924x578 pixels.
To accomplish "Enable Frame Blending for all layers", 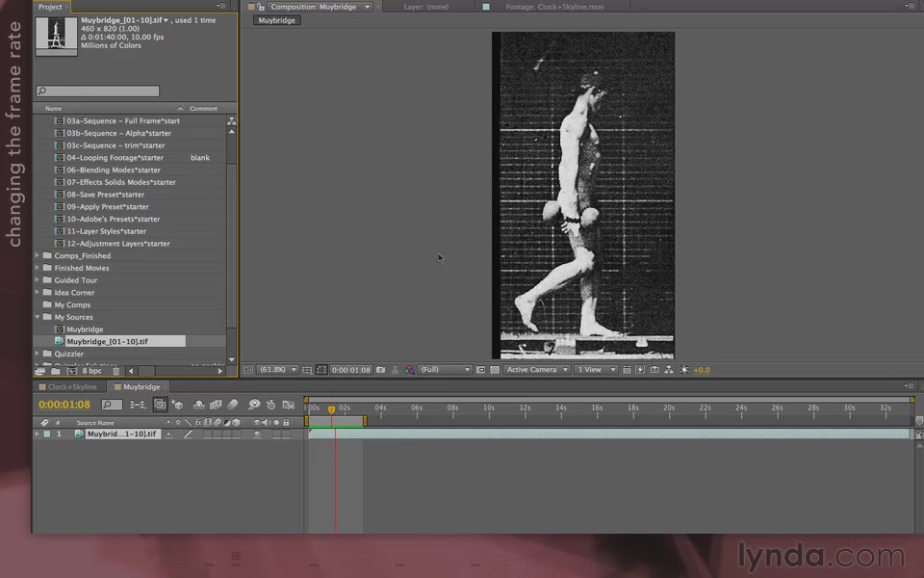I will point(216,405).
